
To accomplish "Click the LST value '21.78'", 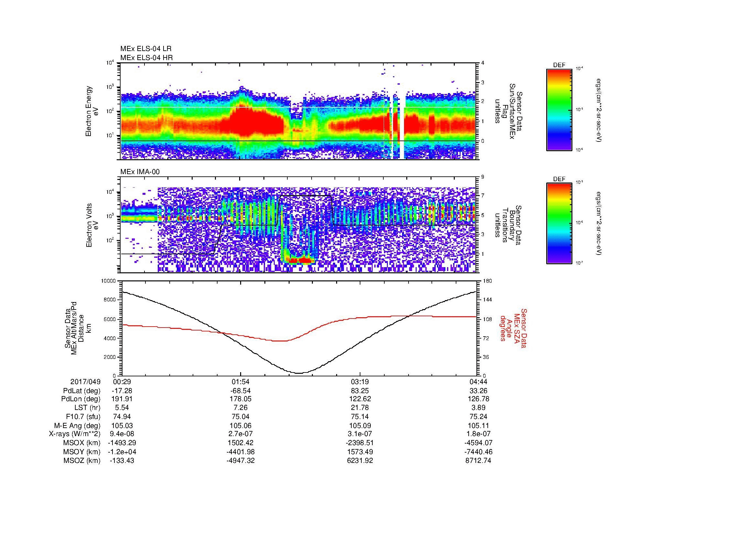I will tap(360, 408).
